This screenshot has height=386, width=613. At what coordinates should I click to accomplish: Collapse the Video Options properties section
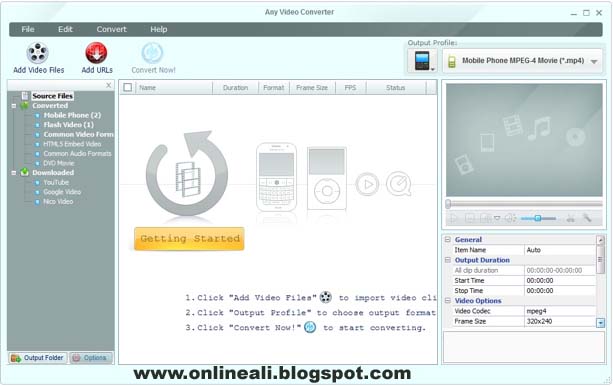point(448,301)
